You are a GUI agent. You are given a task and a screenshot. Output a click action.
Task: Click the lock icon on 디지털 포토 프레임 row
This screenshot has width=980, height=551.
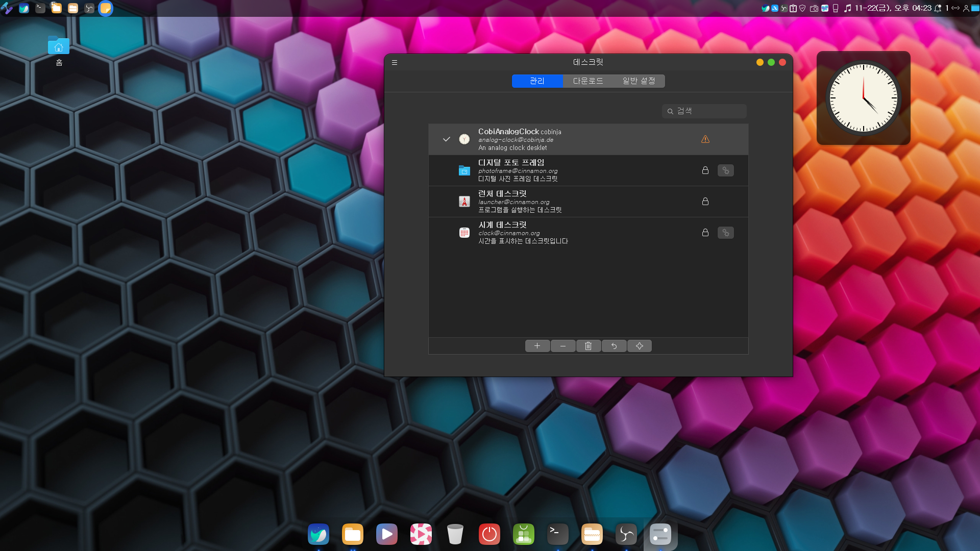coord(705,170)
